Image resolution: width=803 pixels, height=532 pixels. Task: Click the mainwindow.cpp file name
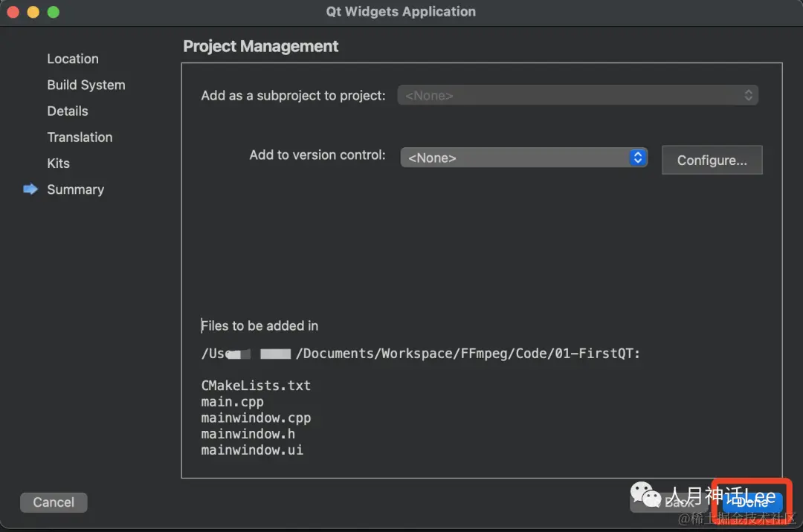[x=256, y=418]
